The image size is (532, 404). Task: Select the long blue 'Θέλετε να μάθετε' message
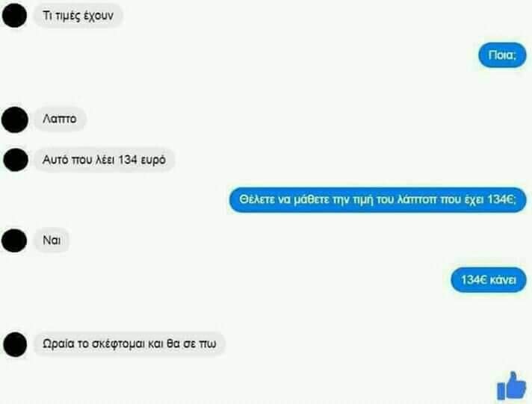(x=377, y=200)
